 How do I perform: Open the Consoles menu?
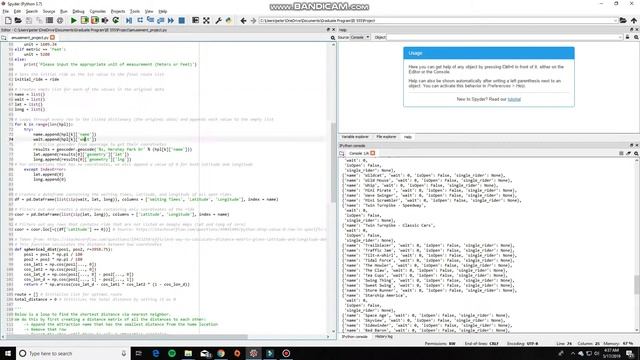coord(98,11)
